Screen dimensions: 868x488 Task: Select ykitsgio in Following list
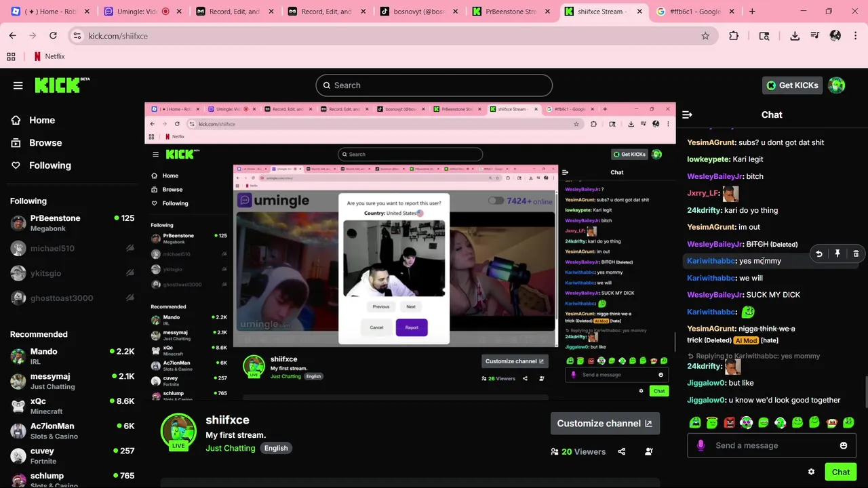[72, 273]
